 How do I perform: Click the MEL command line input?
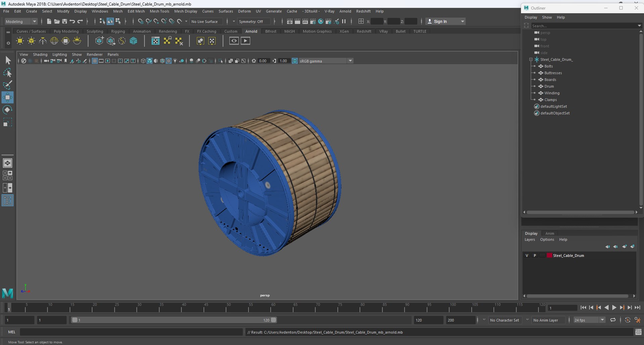tap(131, 332)
